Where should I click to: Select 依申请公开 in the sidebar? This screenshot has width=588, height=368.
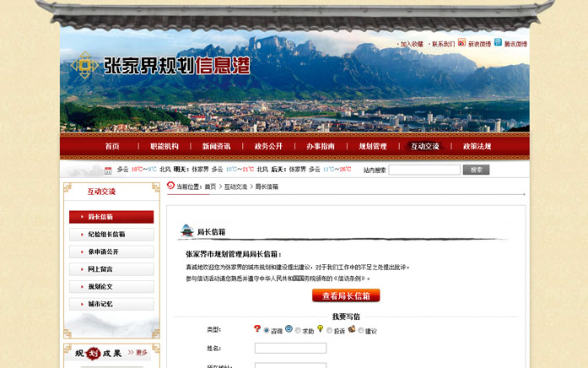coord(111,252)
